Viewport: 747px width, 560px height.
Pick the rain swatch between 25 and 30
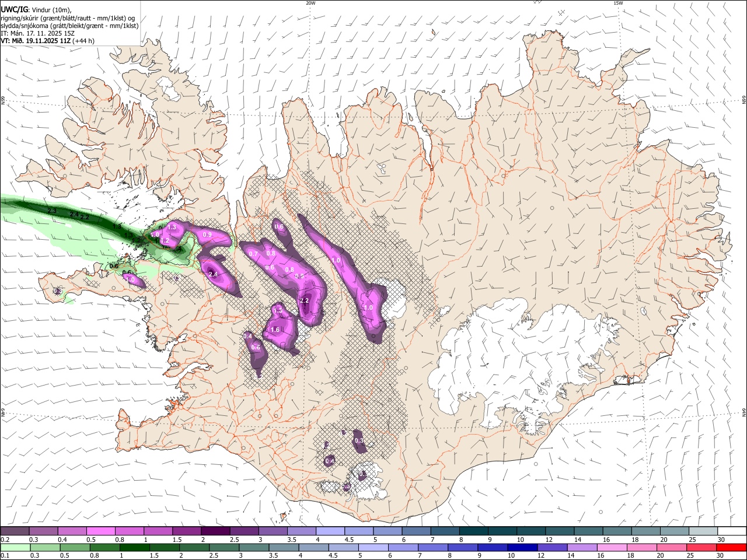point(702,547)
